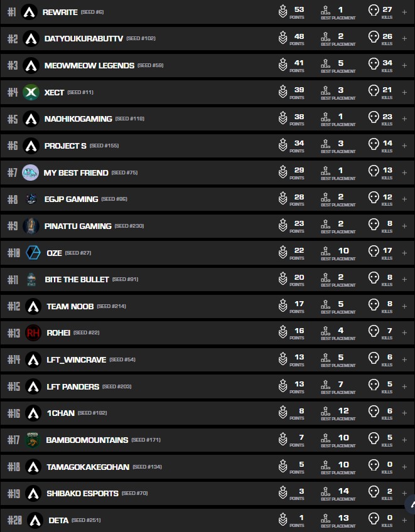Image resolution: width=415 pixels, height=532 pixels.
Task: Click the XECT team logo
Action: 31,92
